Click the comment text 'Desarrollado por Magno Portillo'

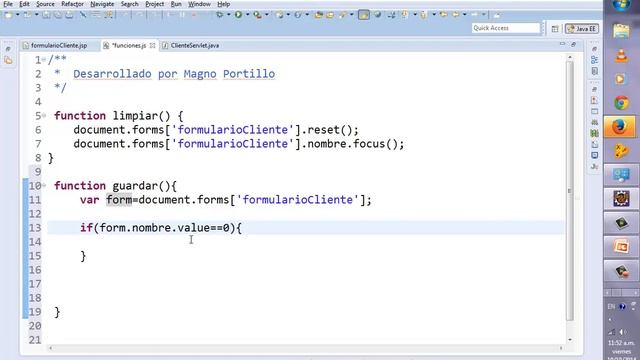tap(174, 74)
